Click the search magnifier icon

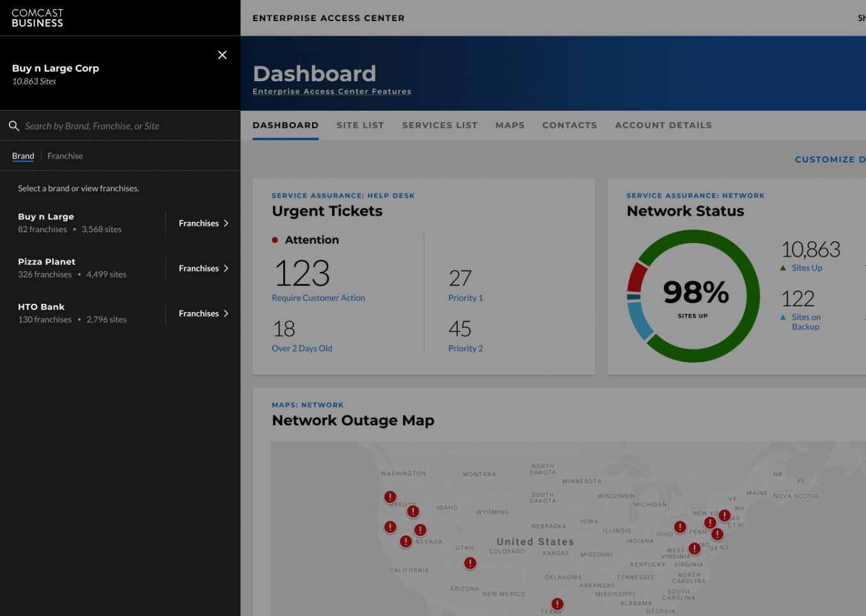(x=13, y=126)
